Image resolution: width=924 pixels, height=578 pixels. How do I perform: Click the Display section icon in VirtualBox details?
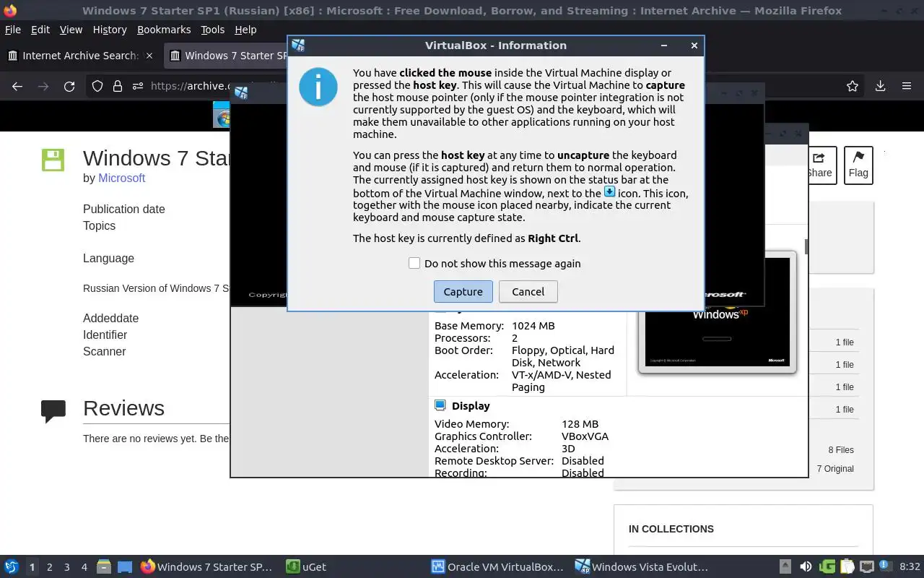click(440, 405)
